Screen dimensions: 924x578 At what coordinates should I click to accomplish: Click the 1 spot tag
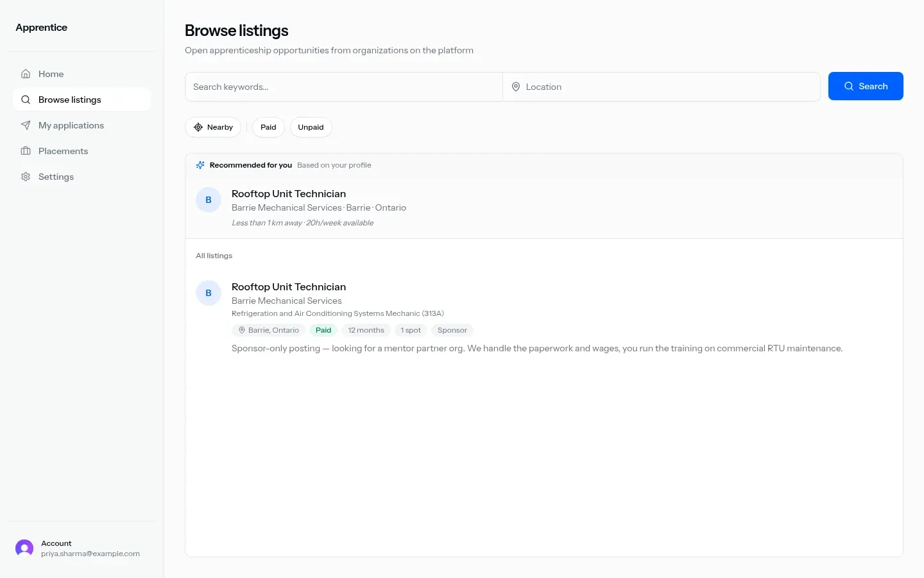411,330
